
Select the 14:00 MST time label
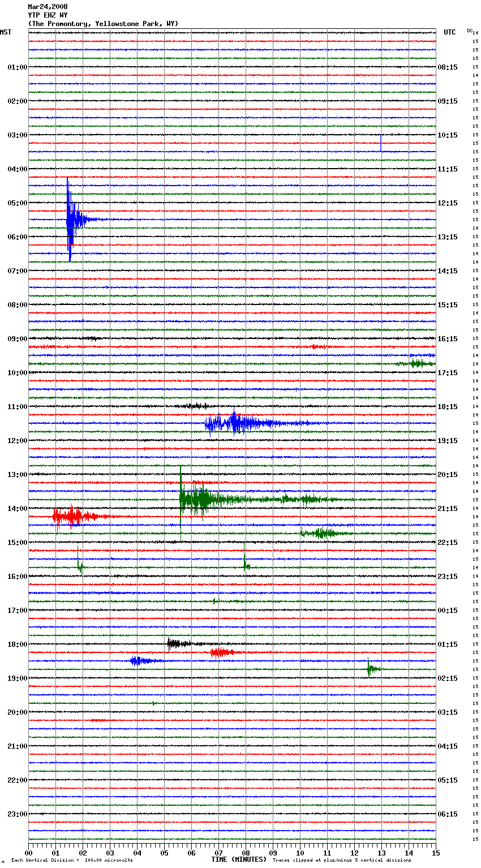18,509
